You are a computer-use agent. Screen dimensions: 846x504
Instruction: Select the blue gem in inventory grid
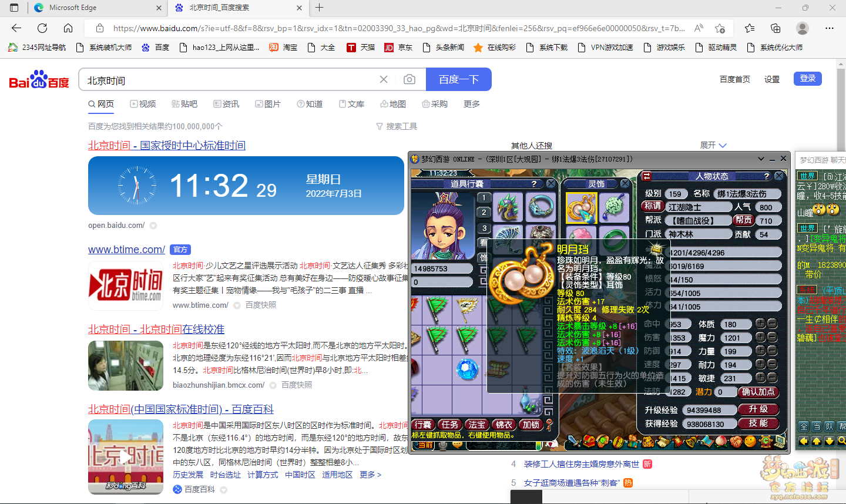coord(468,369)
